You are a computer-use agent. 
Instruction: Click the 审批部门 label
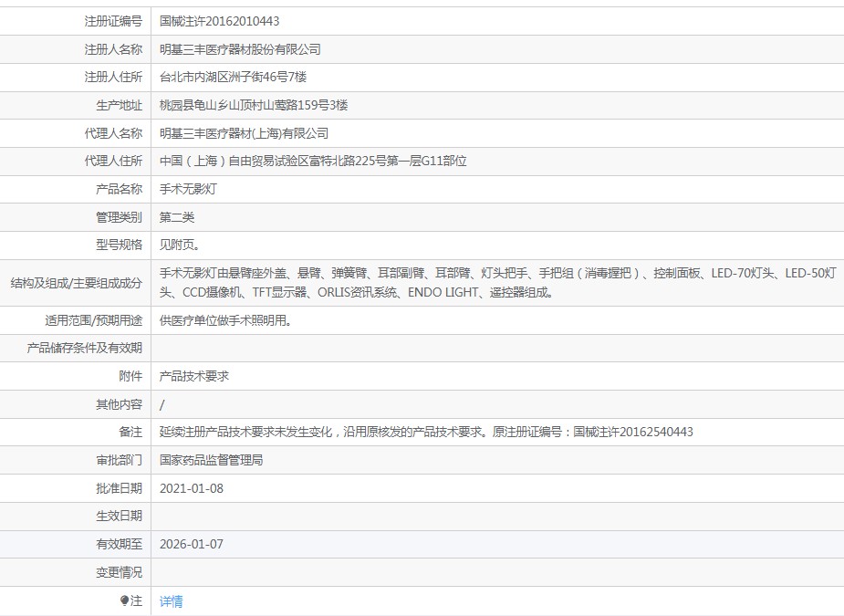coord(120,460)
